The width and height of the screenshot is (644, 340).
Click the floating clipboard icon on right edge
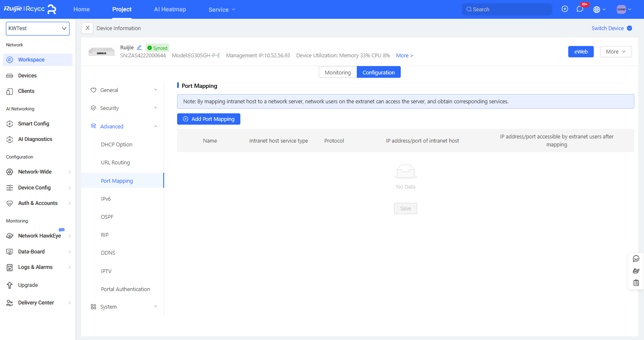click(636, 283)
